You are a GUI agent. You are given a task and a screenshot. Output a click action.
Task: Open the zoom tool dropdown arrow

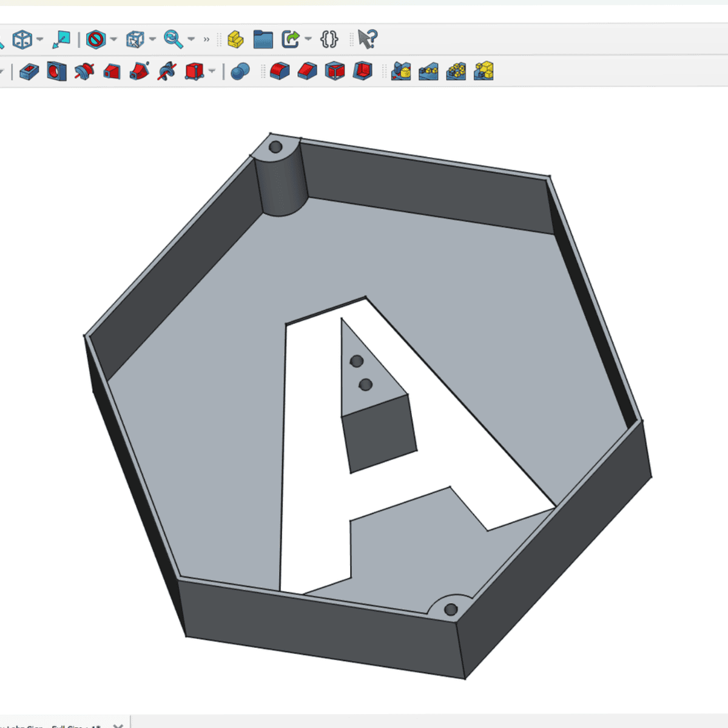(191, 39)
